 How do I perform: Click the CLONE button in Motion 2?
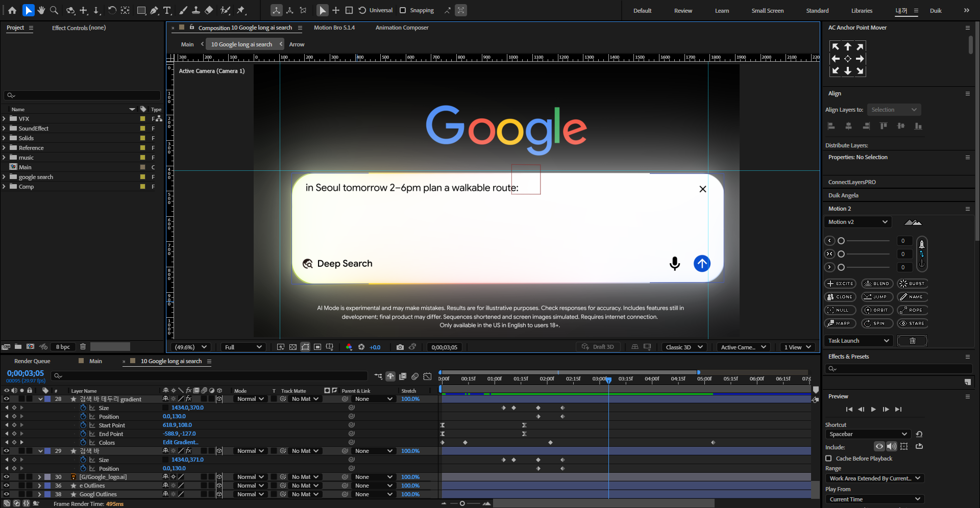(x=840, y=297)
